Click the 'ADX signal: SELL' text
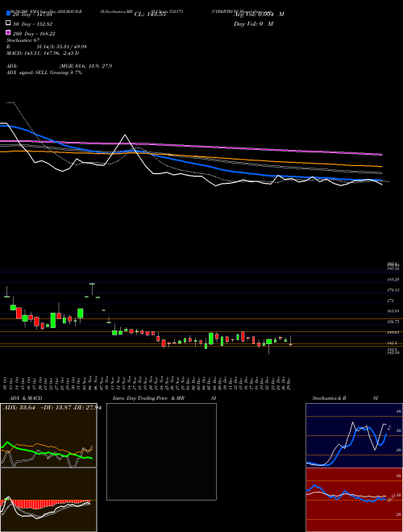 coord(27,73)
